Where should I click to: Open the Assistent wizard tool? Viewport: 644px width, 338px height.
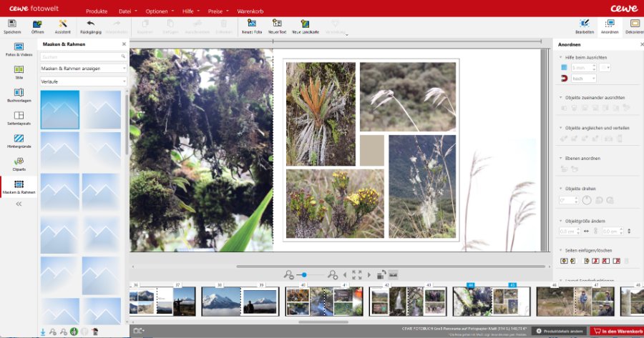pyautogui.click(x=62, y=24)
